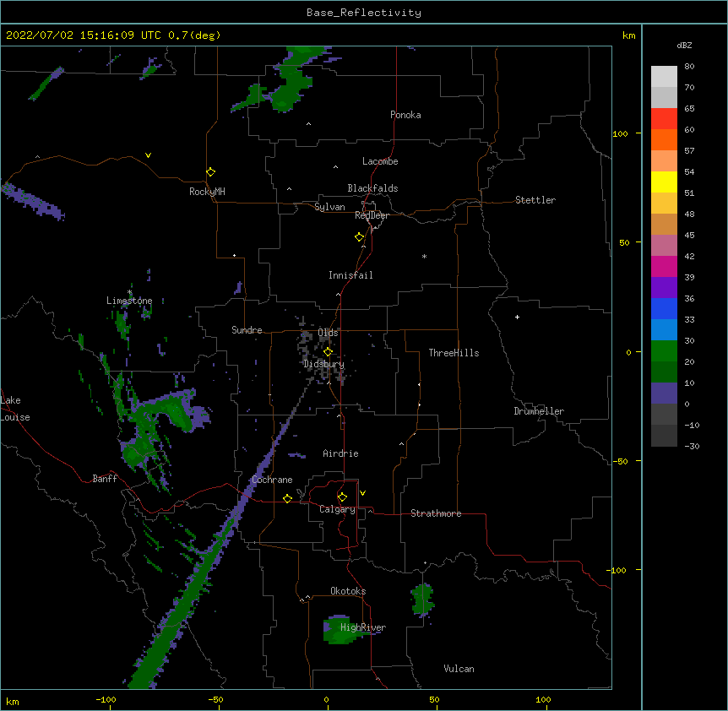Select the slate blue 0–10 dBZ legend band
This screenshot has width=728, height=711.
tap(664, 393)
